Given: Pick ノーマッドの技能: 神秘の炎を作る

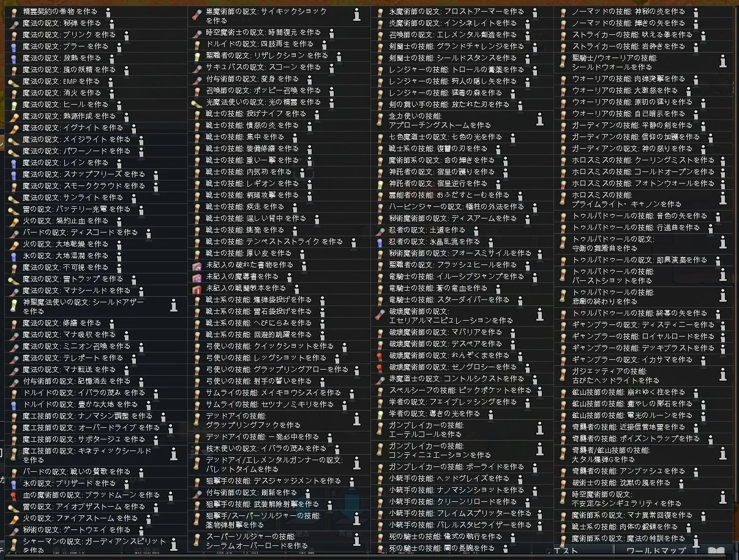Looking at the screenshot, I should 628,12.
